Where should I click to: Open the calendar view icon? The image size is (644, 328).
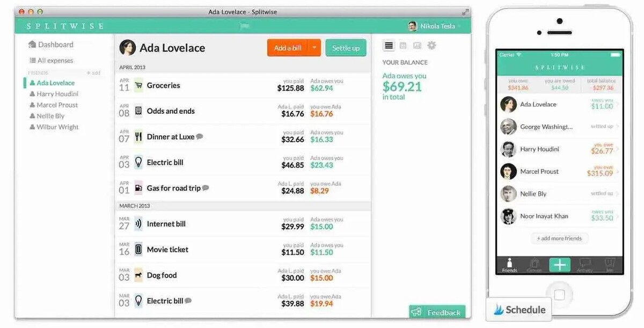pos(403,46)
